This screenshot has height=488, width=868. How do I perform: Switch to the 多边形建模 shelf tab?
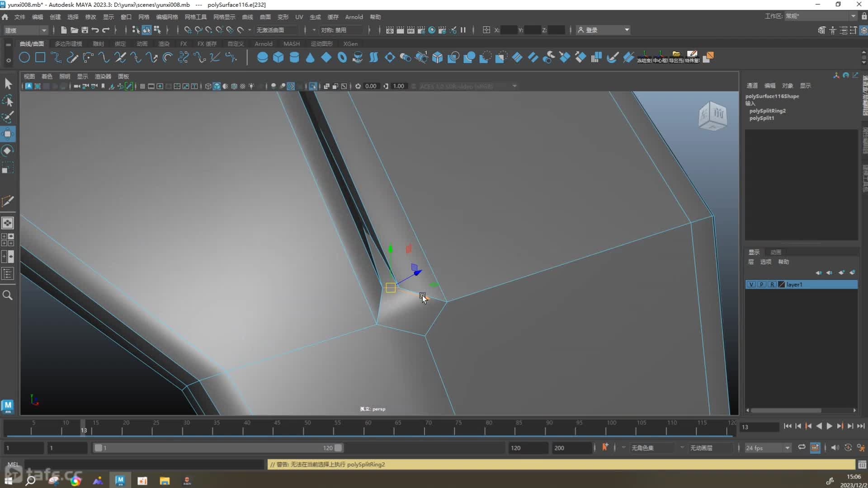pos(68,44)
